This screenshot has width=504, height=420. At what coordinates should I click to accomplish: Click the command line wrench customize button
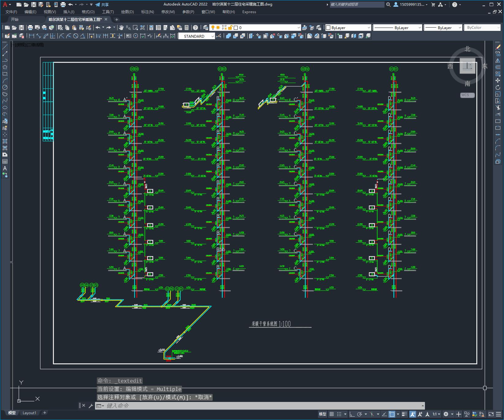click(91, 406)
